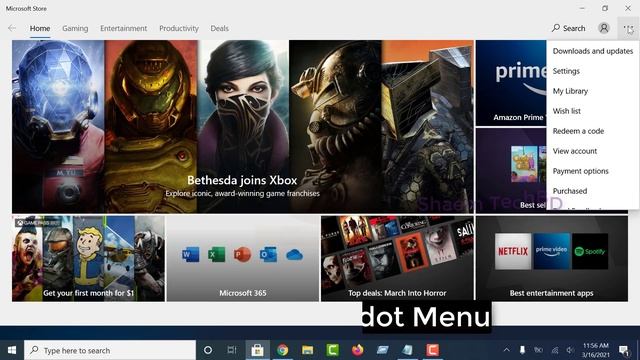Screen dimensions: 640x360
Task: Open the three-dot See more menu
Action: (628, 28)
